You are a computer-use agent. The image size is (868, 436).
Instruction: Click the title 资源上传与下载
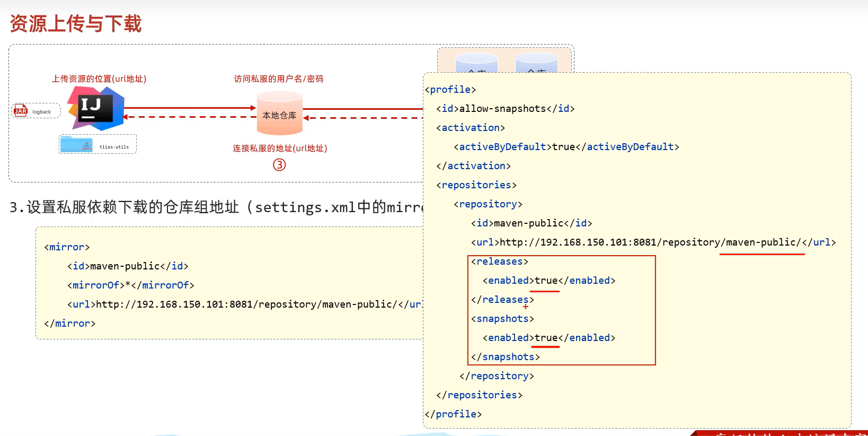[76, 24]
